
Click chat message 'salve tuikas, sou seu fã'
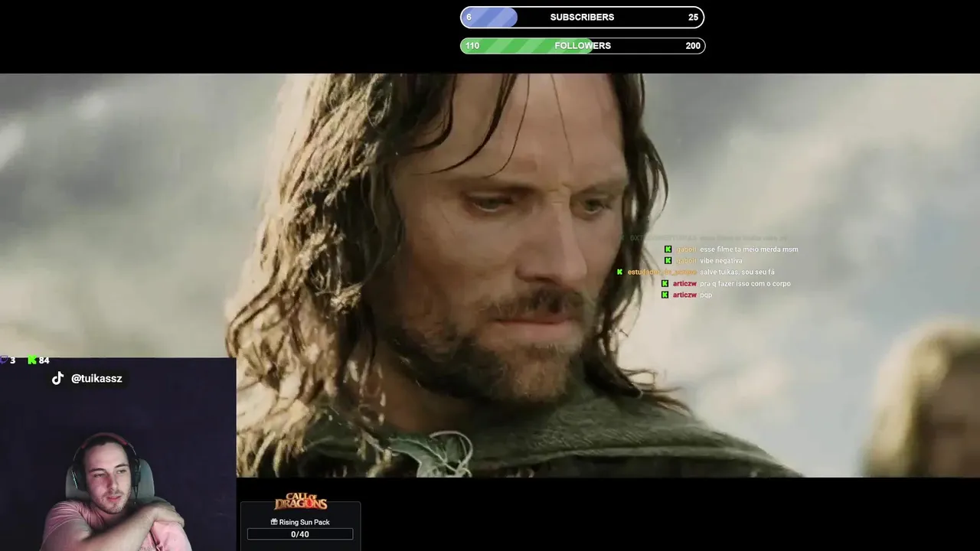pos(737,272)
